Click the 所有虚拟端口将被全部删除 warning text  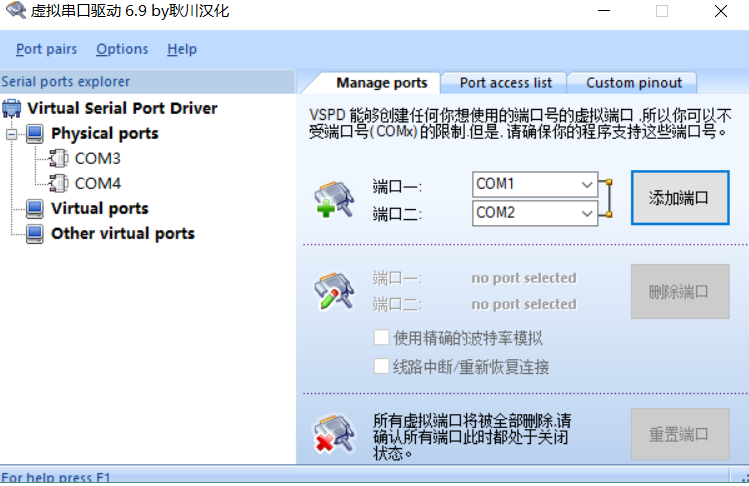coord(472,436)
